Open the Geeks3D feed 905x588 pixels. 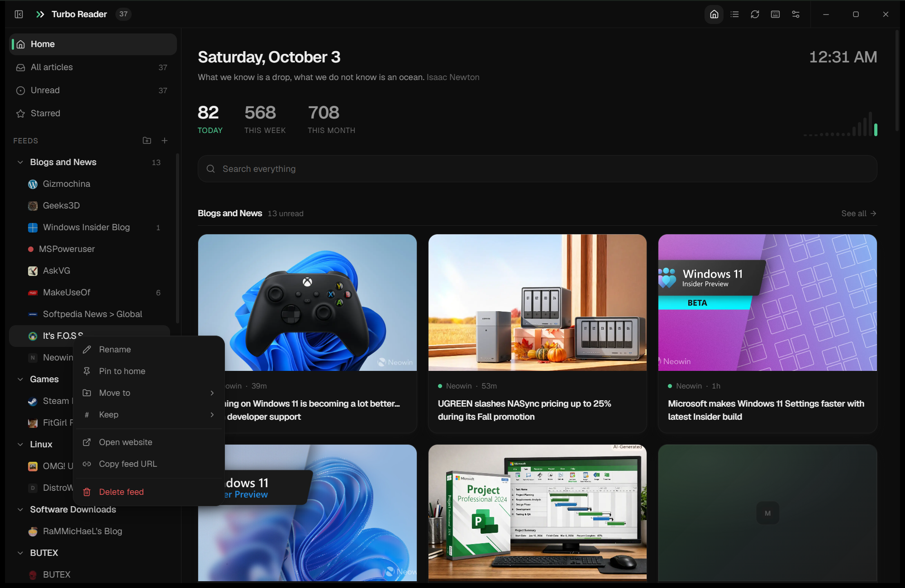coord(90,205)
